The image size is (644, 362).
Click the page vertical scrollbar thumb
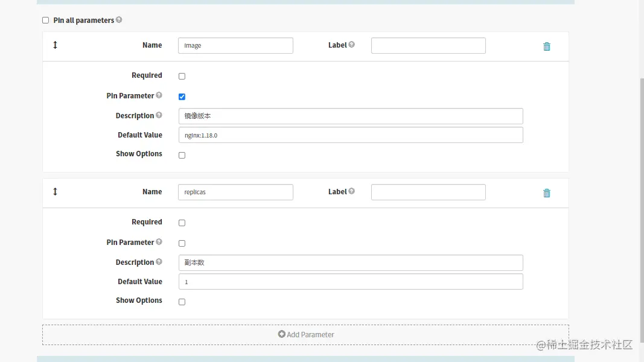click(x=642, y=209)
